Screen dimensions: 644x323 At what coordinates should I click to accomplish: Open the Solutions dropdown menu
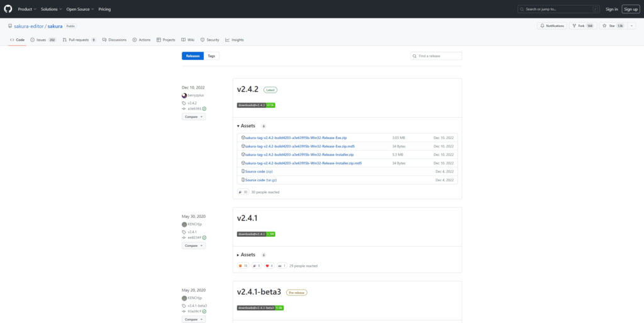click(x=52, y=9)
